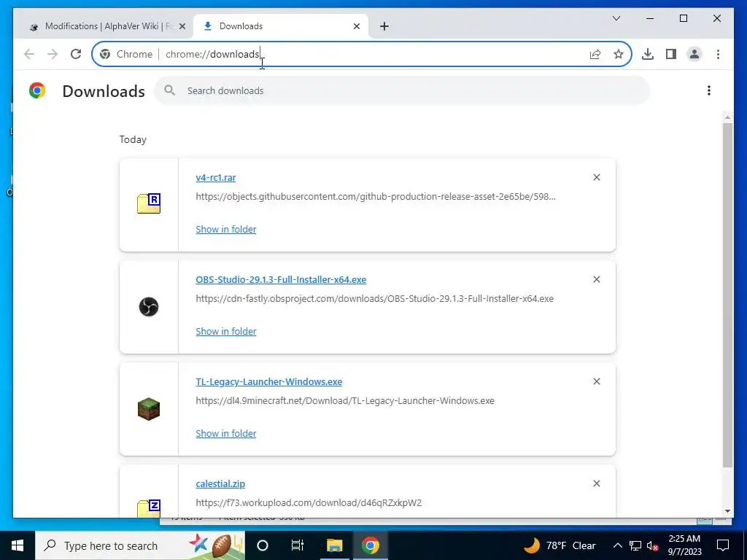
Task: Open the Downloads page more actions menu
Action: [x=709, y=90]
